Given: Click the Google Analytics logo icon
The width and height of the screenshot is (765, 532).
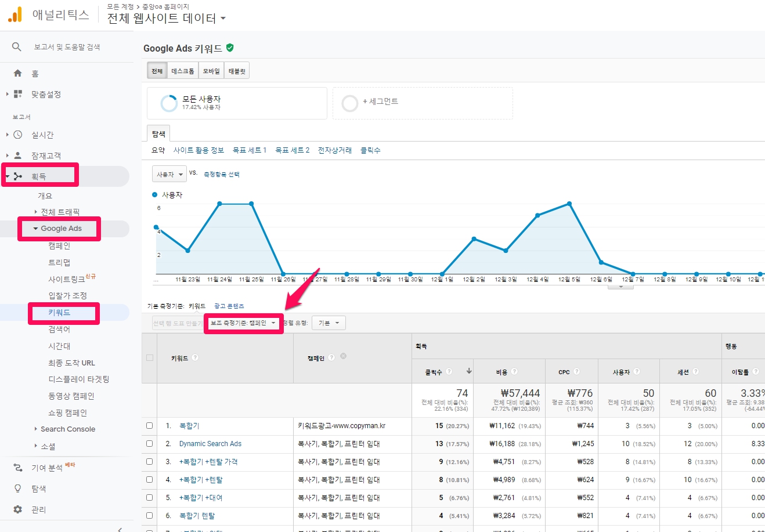Looking at the screenshot, I should (x=15, y=15).
